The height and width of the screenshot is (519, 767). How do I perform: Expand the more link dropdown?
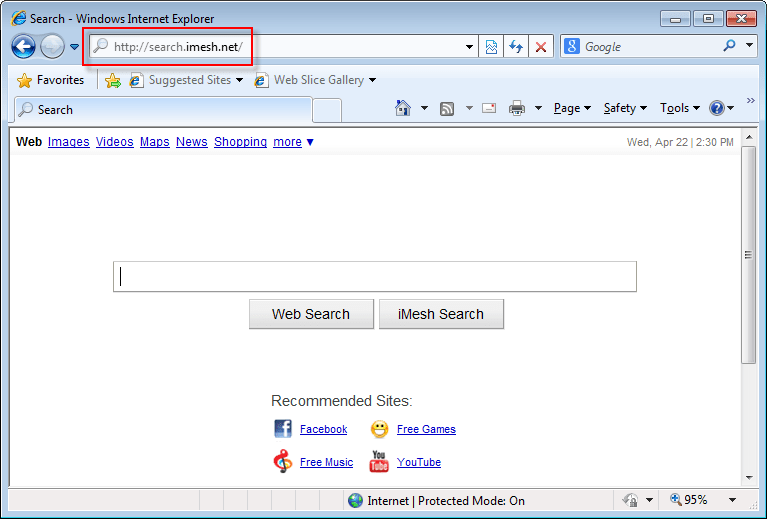coord(293,142)
